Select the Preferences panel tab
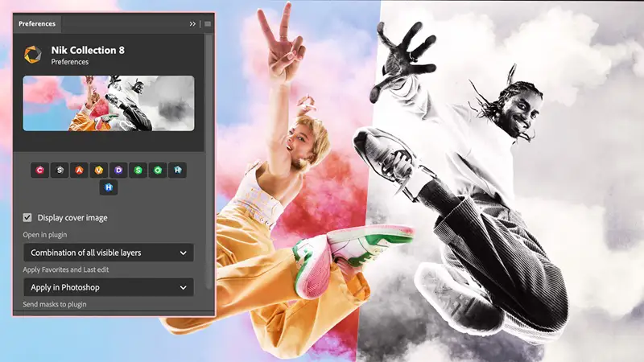 [x=37, y=24]
